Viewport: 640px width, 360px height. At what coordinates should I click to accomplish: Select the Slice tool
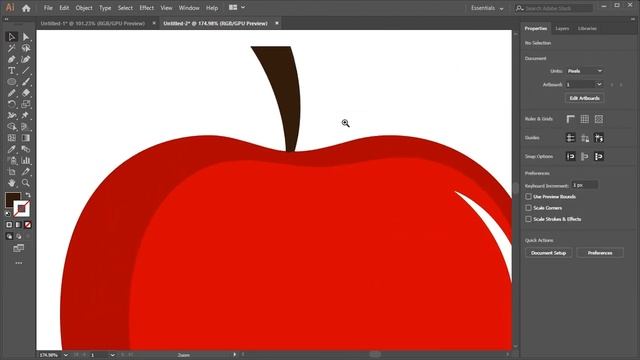click(26, 171)
